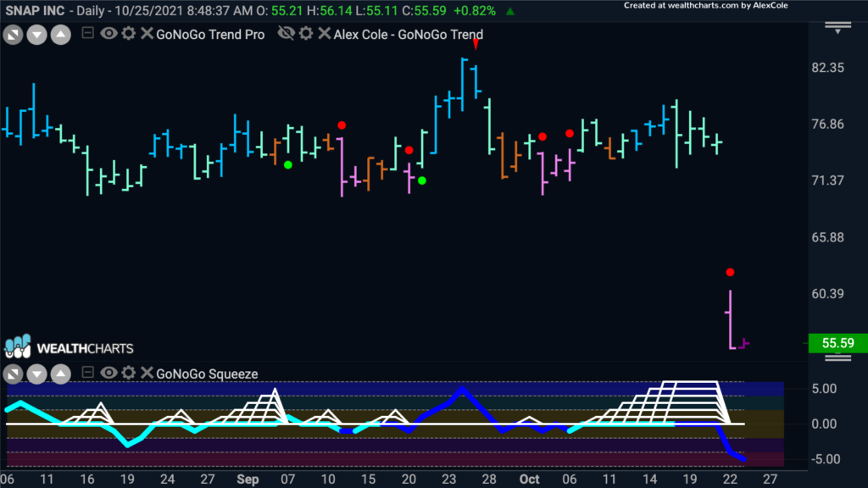Viewport: 868px width, 488px height.
Task: Move the GoNoGo Squeeze pane up
Action: point(61,374)
